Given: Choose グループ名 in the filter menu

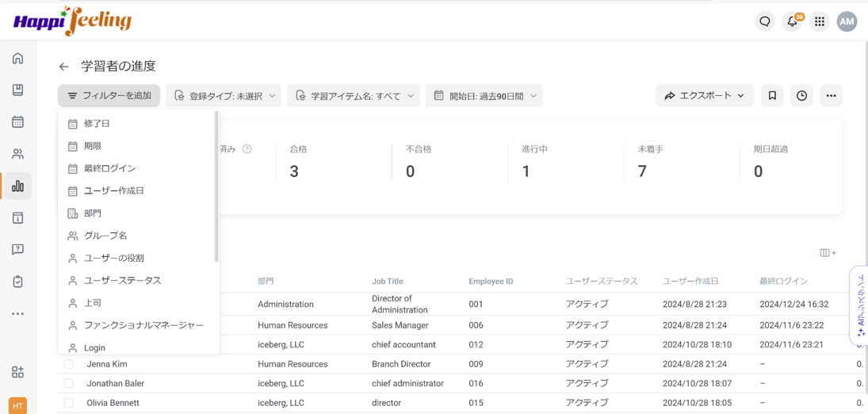Looking at the screenshot, I should pyautogui.click(x=105, y=236).
